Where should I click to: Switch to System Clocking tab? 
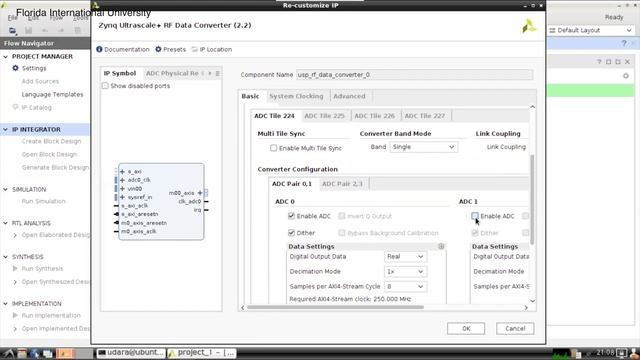tap(296, 96)
